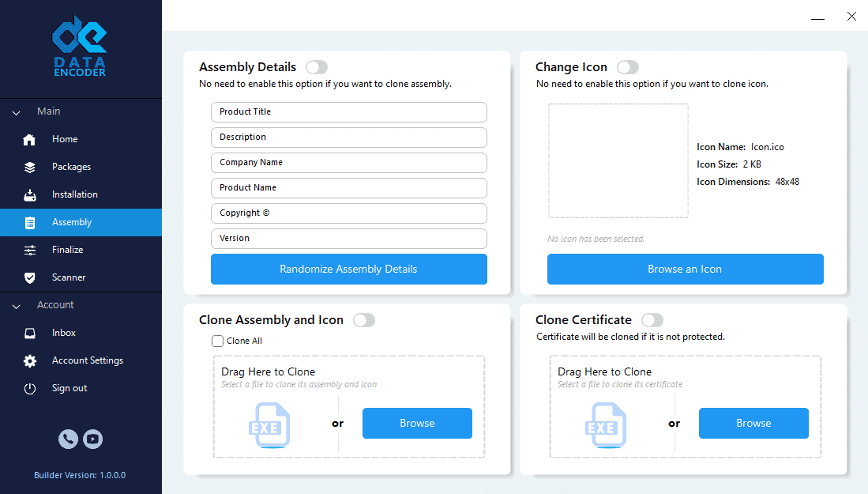The image size is (868, 494).
Task: Click the Product Title input field
Action: tap(348, 112)
